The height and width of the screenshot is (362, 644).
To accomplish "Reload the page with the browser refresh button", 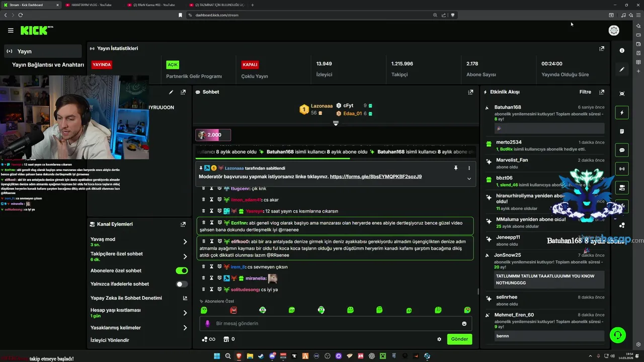I will pos(20,15).
